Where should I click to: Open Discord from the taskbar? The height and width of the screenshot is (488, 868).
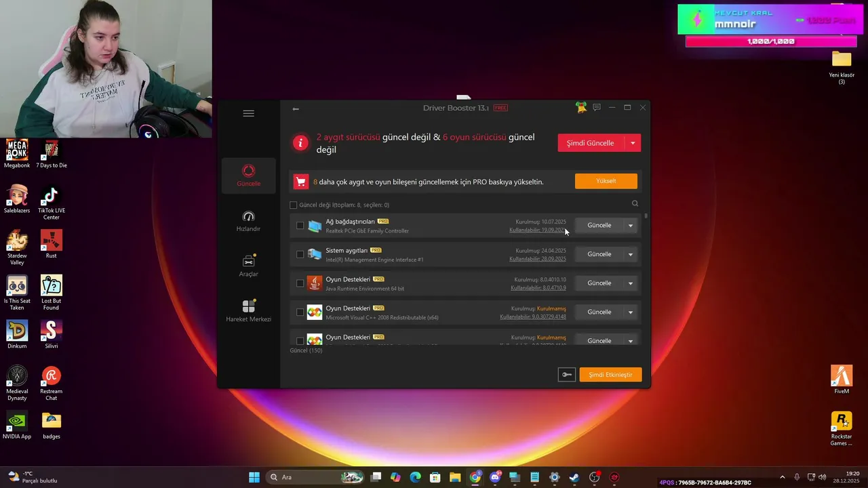point(495,477)
